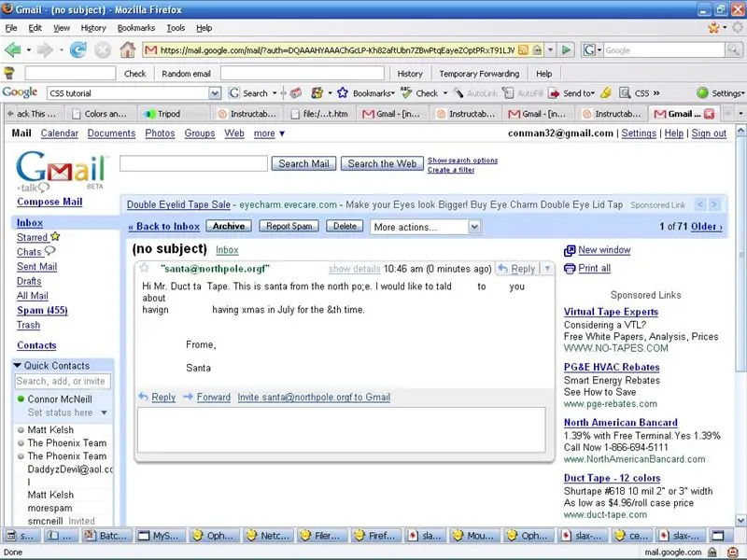Click the Back to Inbox link
The height and width of the screenshot is (560, 747).
164,227
